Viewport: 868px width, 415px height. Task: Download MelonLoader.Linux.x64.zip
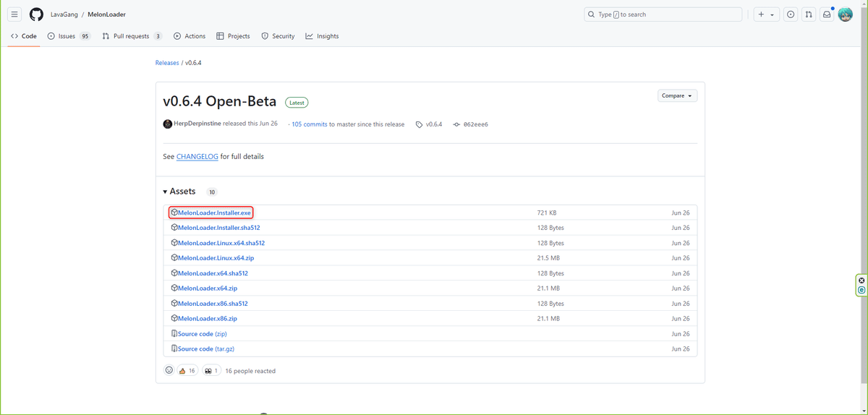216,258
